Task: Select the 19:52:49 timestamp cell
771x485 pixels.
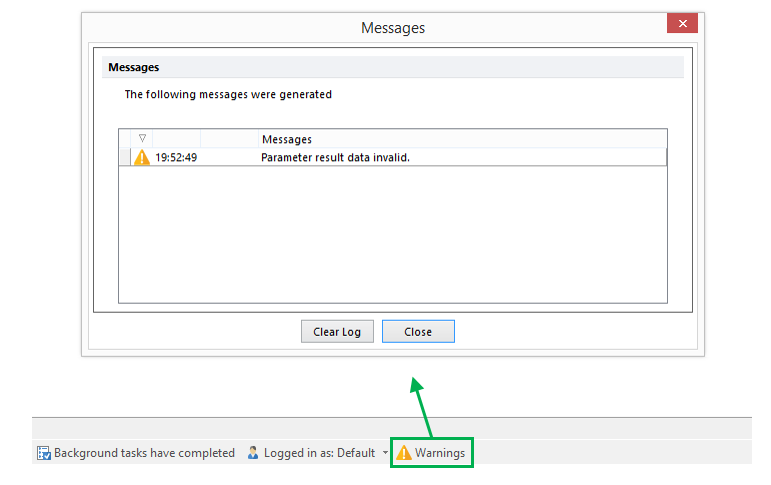Action: point(176,157)
